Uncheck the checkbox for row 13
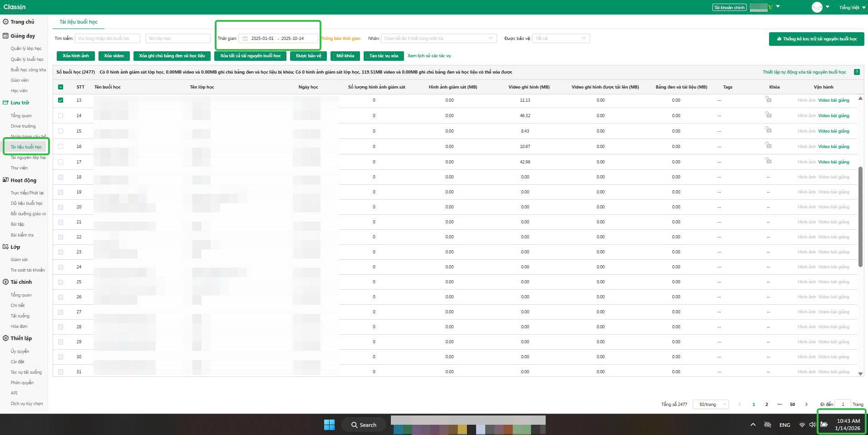This screenshot has width=868, height=435. pos(61,100)
